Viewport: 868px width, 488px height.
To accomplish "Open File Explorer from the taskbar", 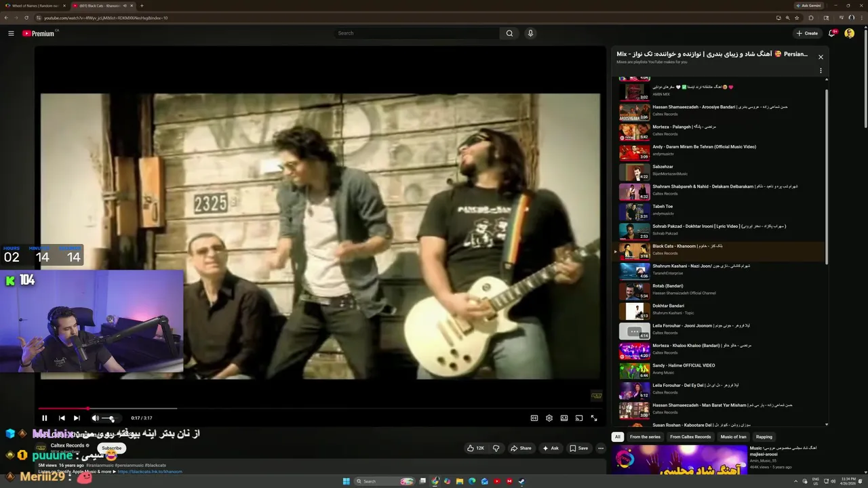I will 460,481.
